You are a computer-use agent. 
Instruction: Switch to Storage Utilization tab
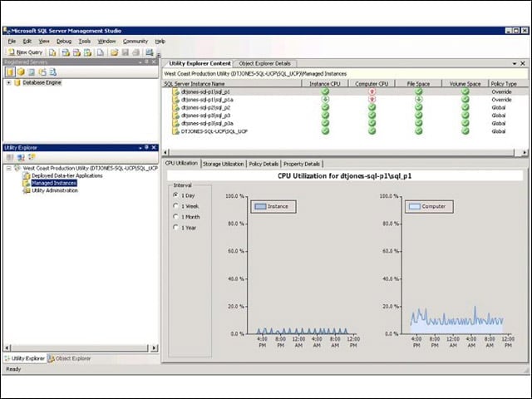[224, 164]
